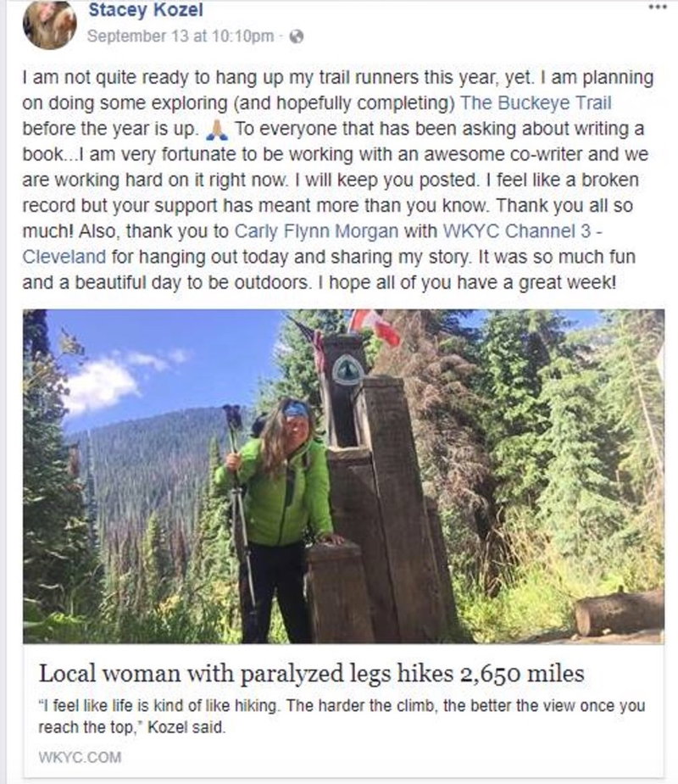This screenshot has width=678, height=784.
Task: Open the headline about hiking 2,650 miles
Action: point(312,674)
